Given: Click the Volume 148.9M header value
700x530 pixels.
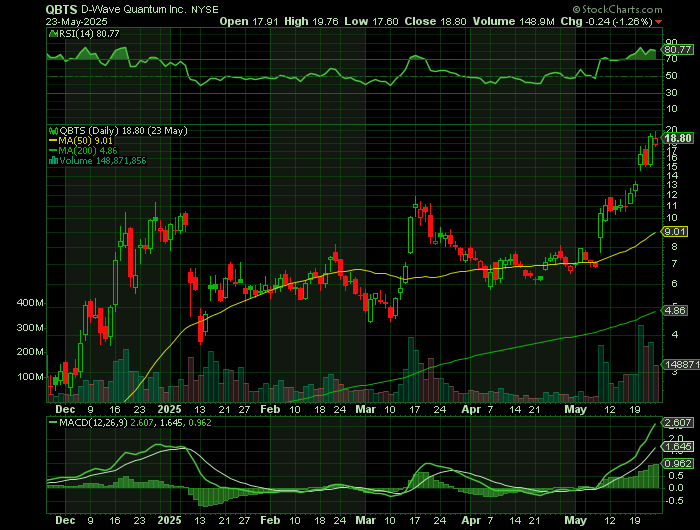Looking at the screenshot, I should coord(514,21).
